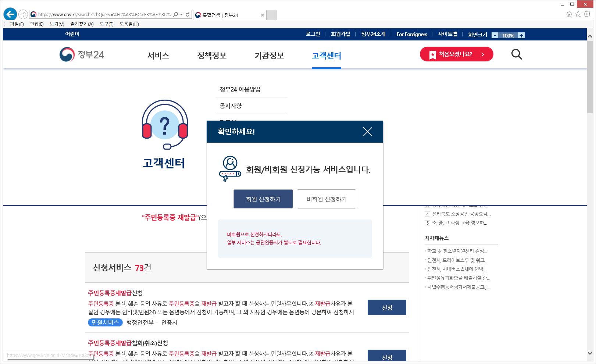Maximize the browser window
596x364 pixels.
(x=572, y=4)
